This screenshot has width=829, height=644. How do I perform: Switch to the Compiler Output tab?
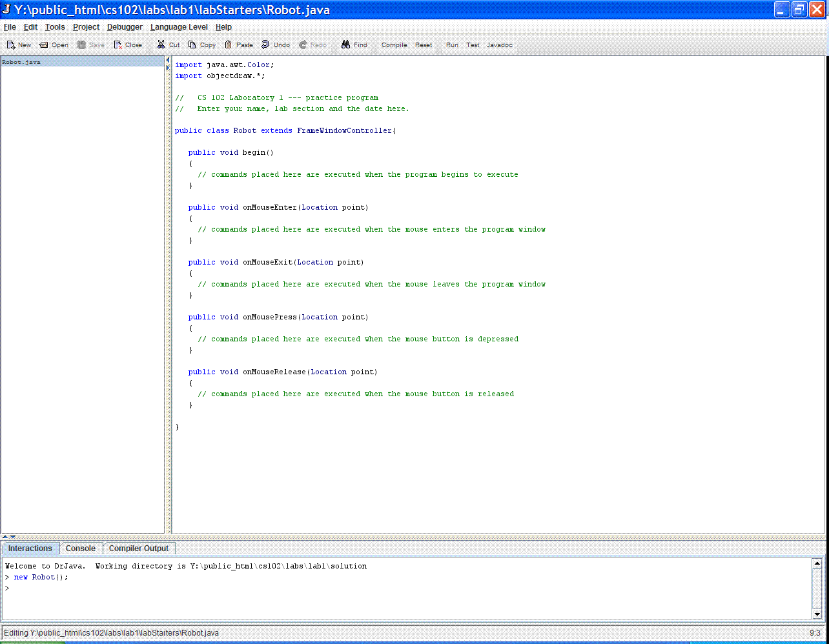pos(138,548)
